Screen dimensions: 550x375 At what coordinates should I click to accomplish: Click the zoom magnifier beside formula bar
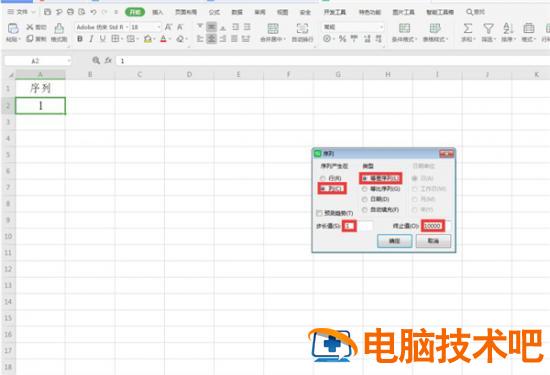96,61
